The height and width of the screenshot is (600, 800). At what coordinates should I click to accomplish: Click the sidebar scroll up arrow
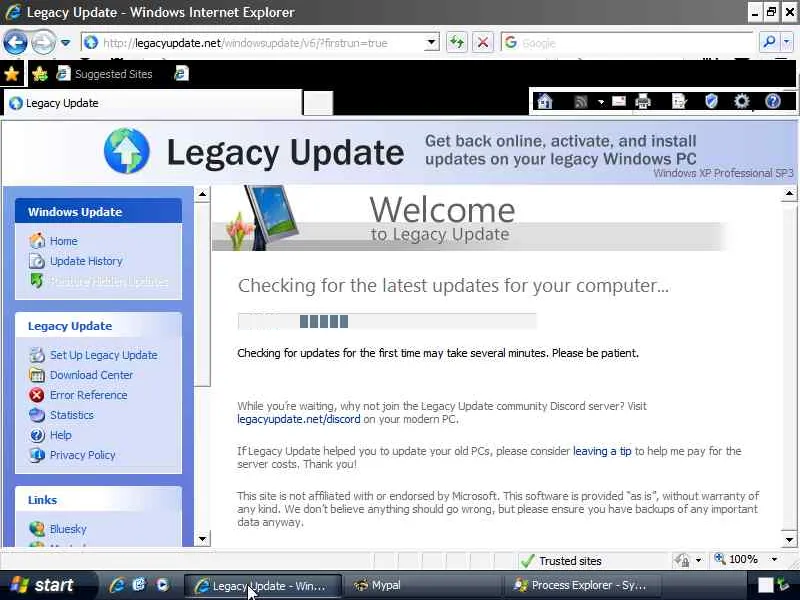coord(203,194)
